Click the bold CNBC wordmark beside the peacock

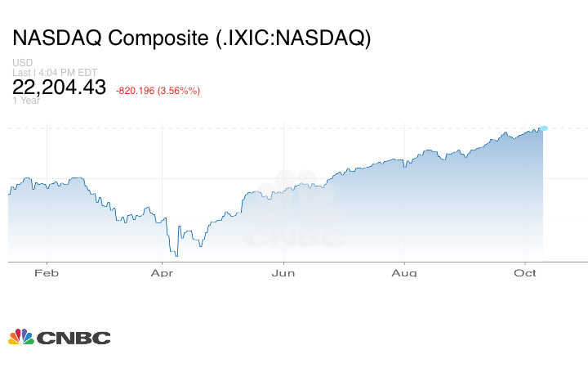point(73,338)
